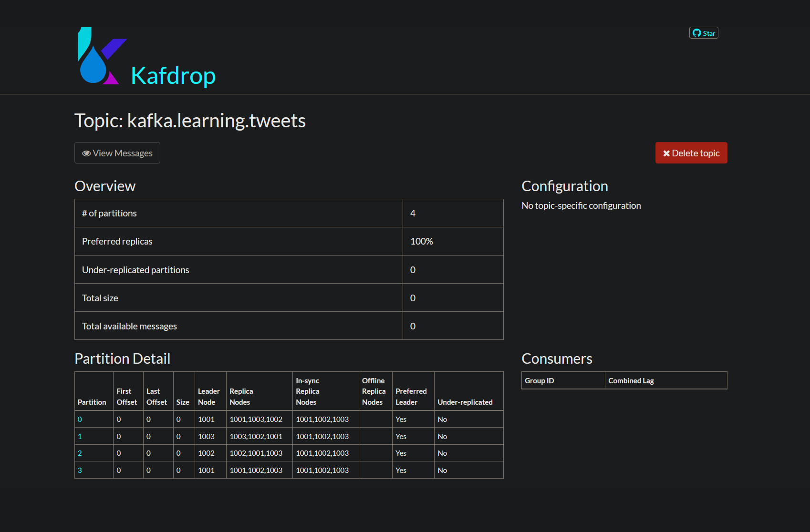Select the '# of partitions' overview label
810x532 pixels.
coord(109,213)
